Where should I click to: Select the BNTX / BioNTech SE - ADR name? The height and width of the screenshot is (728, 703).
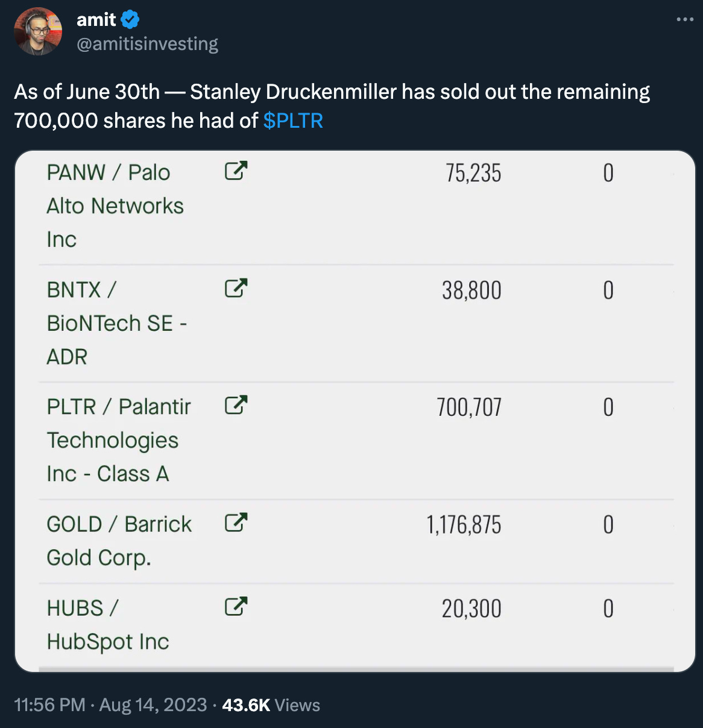(x=117, y=324)
